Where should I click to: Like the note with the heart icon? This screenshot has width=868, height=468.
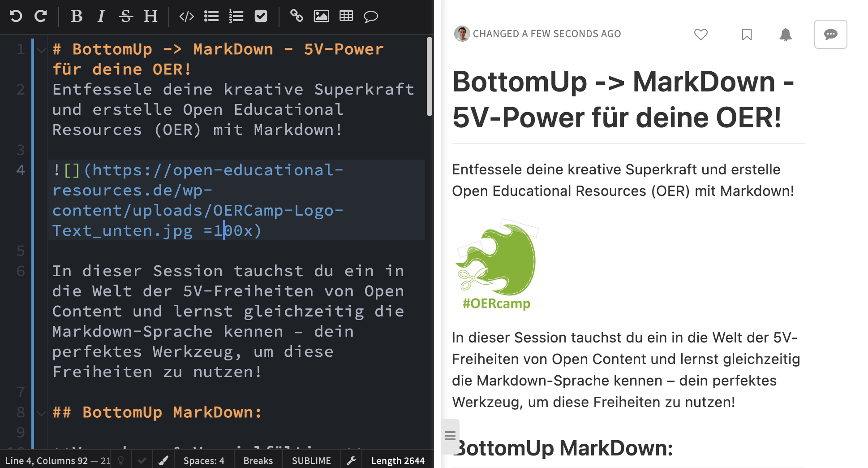coord(701,34)
